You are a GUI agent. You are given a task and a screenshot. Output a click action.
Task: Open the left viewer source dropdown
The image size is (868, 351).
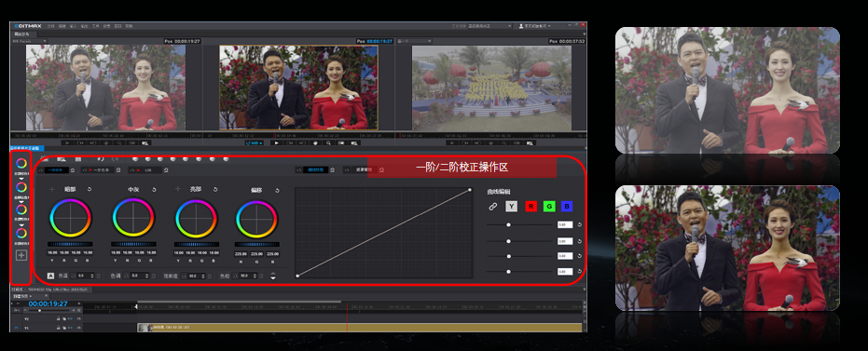click(x=29, y=41)
